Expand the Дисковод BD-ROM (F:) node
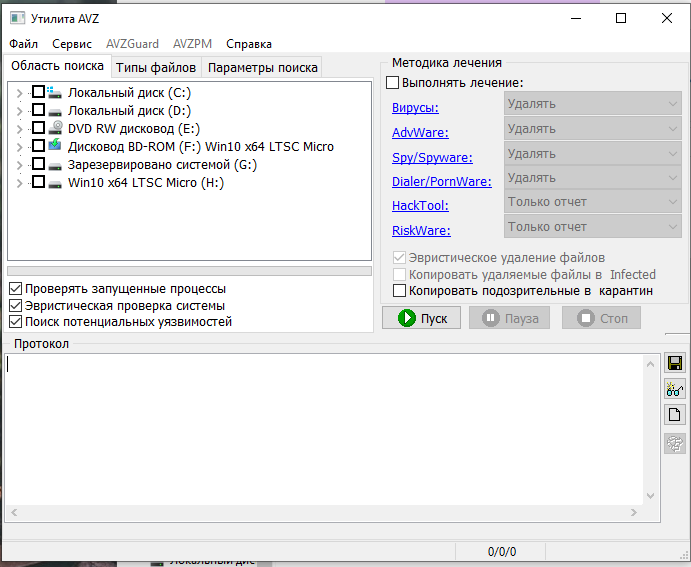Screen dimensions: 691x567 [19, 147]
